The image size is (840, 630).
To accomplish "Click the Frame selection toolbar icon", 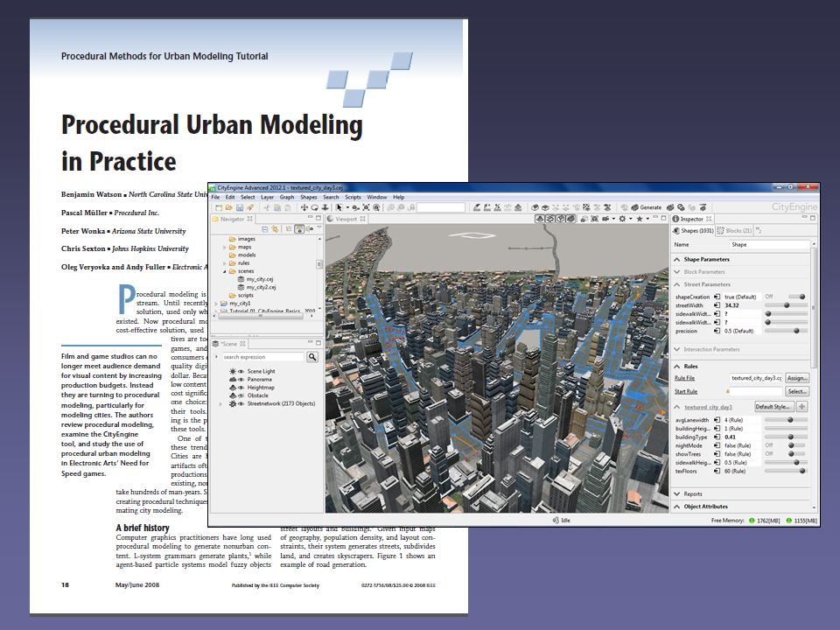I will click(x=366, y=208).
